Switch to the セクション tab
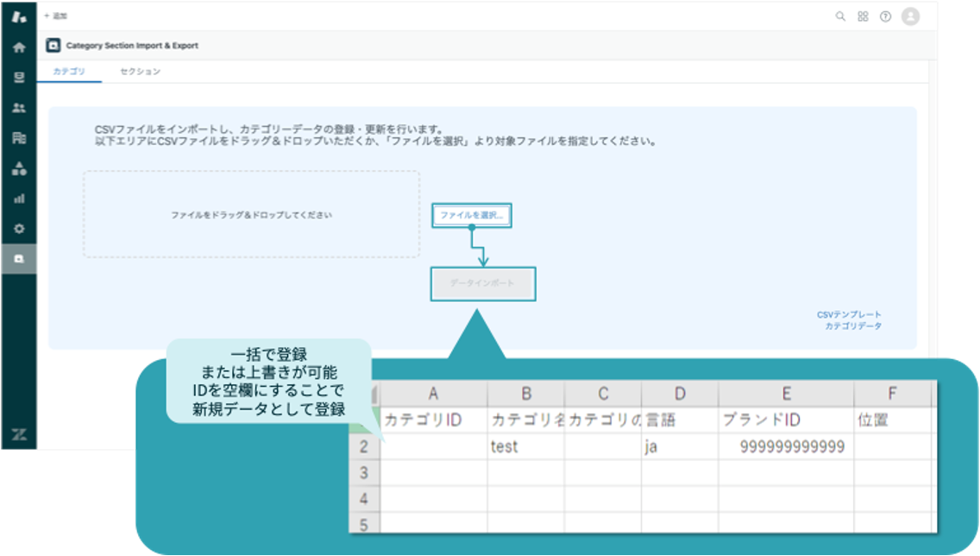The height and width of the screenshot is (556, 980). tap(140, 72)
